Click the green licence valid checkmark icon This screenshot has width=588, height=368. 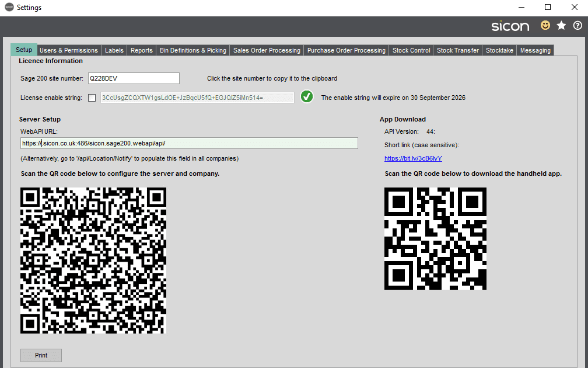coord(307,97)
